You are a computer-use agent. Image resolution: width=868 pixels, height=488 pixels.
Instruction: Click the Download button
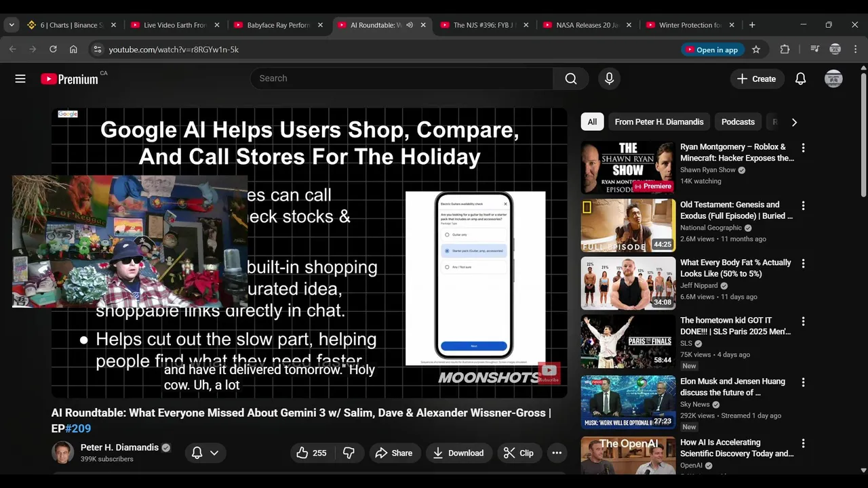[458, 453]
